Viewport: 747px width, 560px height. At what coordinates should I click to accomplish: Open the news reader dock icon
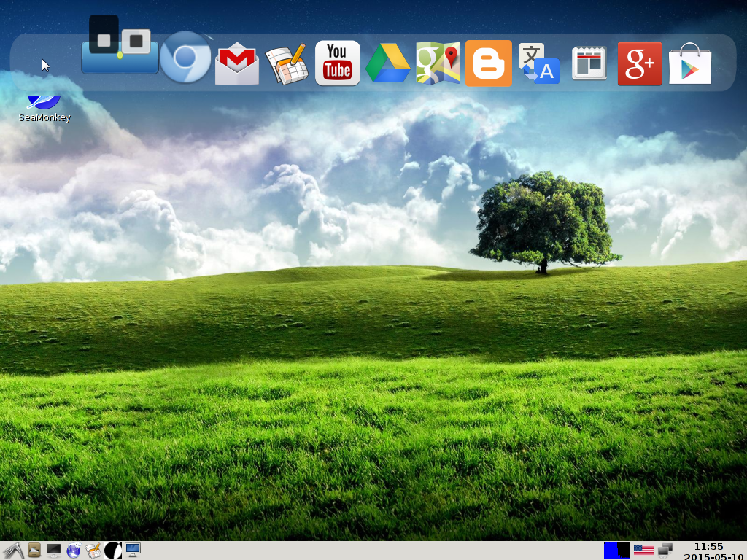coord(589,63)
